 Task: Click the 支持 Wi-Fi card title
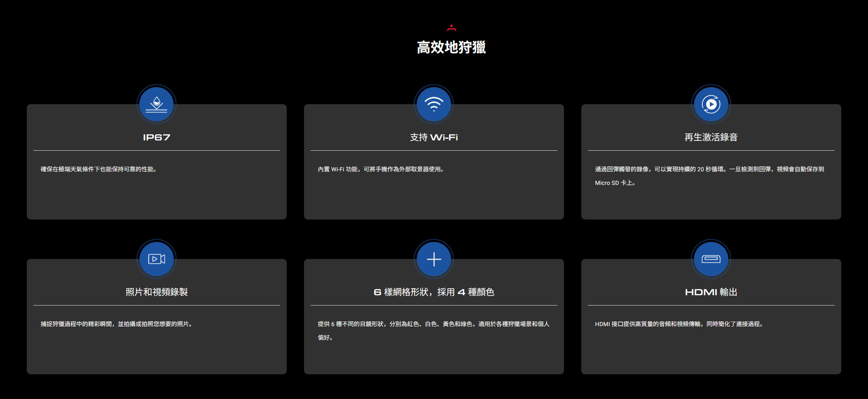point(434,137)
